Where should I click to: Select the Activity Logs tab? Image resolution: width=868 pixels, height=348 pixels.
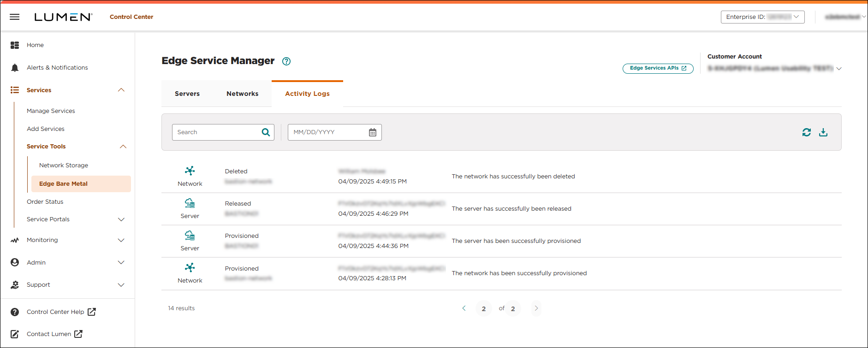(x=308, y=94)
